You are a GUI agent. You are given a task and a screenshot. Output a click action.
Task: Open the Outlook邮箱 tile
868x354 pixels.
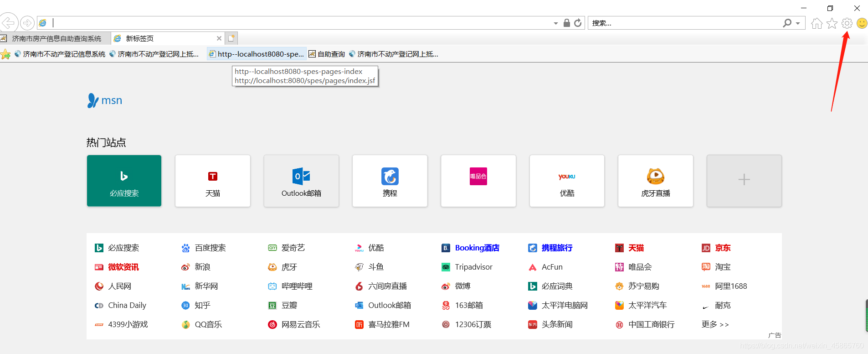click(301, 181)
